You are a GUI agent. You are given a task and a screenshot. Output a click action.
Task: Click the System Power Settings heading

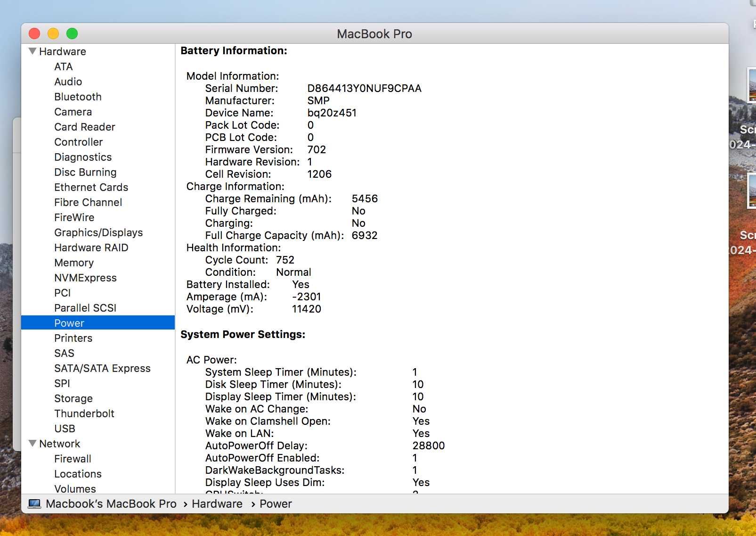point(243,334)
